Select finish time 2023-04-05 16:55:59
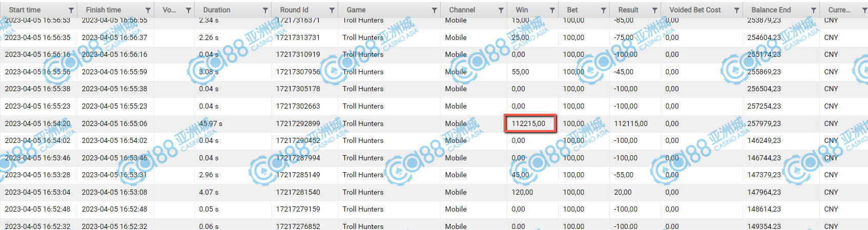The width and height of the screenshot is (868, 230). coord(114,72)
